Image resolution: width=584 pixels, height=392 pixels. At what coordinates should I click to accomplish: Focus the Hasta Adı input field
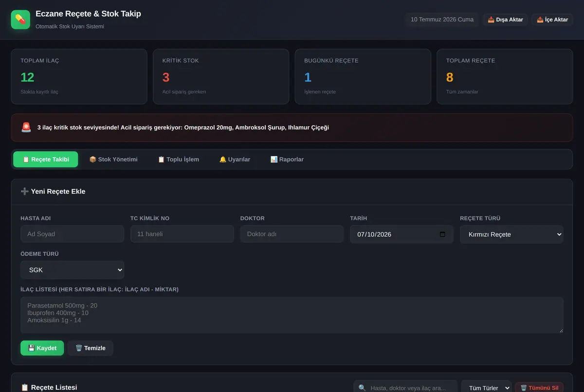(x=72, y=234)
